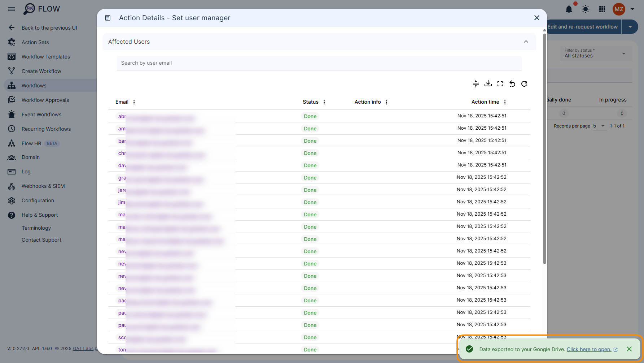Open the notifications bell

pyautogui.click(x=569, y=9)
